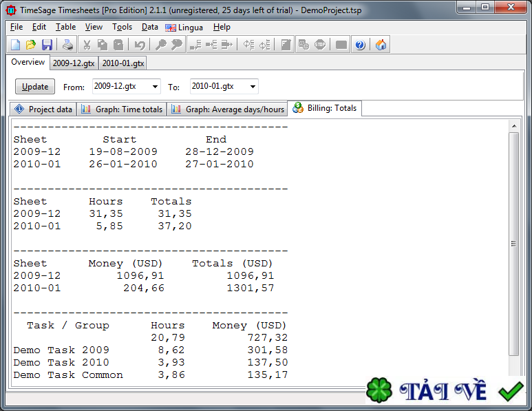532x411 pixels.
Task: Click the Update button
Action: (x=35, y=87)
